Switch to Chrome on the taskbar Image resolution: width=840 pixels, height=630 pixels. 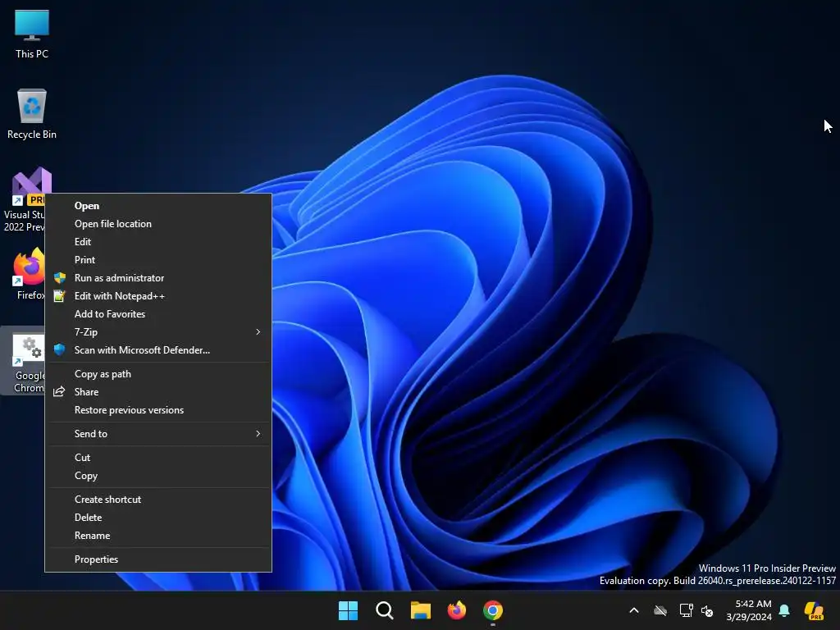(x=493, y=610)
